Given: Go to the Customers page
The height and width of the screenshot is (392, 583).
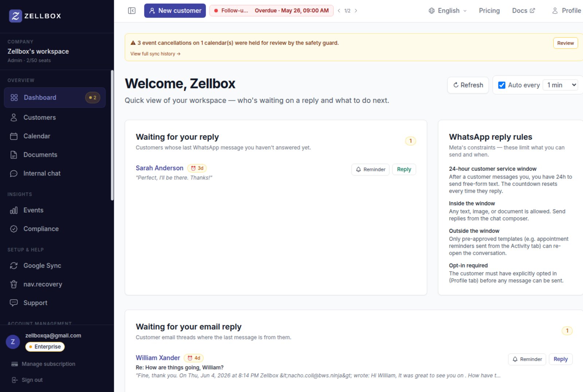Looking at the screenshot, I should [55, 117].
